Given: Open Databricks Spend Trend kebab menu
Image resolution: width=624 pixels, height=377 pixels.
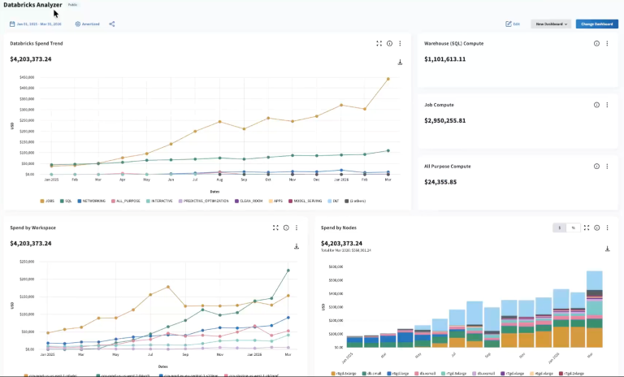Looking at the screenshot, I should click(x=400, y=43).
